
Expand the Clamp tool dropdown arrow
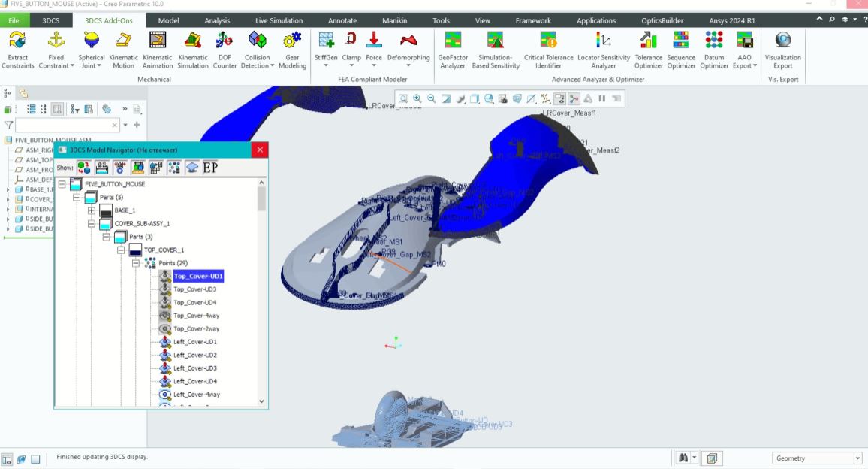(351, 65)
